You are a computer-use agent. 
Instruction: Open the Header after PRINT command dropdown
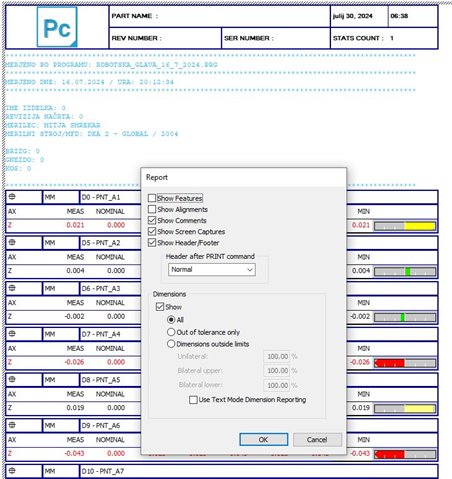pyautogui.click(x=212, y=269)
